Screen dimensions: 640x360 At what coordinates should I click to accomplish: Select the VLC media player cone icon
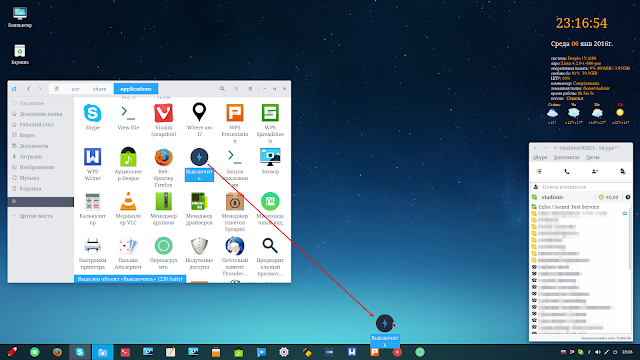tap(128, 201)
